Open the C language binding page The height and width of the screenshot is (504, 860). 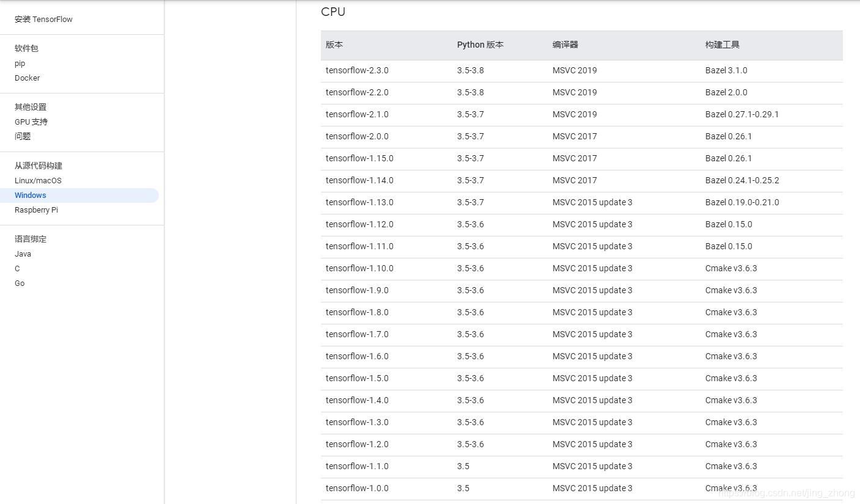[17, 268]
